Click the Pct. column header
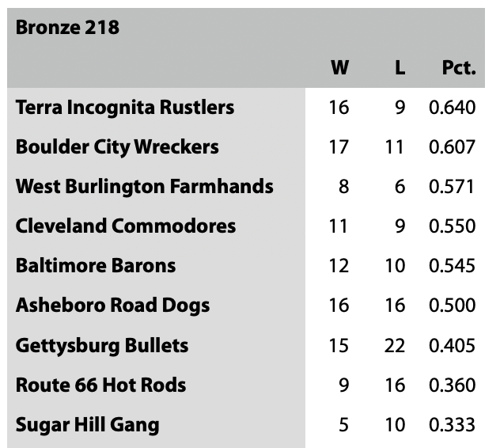The image size is (500, 448). click(x=458, y=68)
